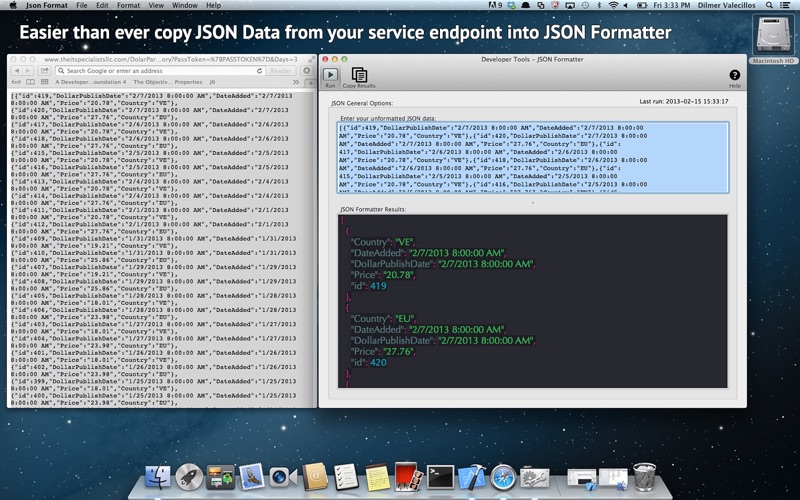
Task: Open Contacts address book in Dock
Action: coord(315,477)
